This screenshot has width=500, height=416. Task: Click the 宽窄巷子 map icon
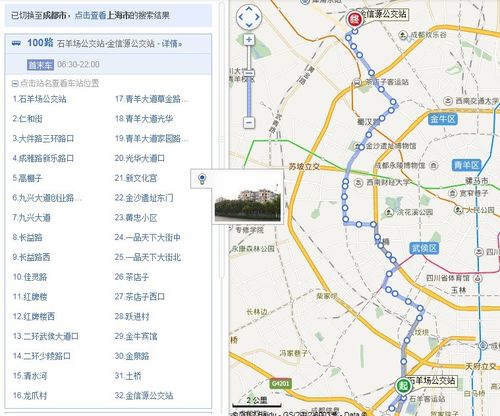452,193
